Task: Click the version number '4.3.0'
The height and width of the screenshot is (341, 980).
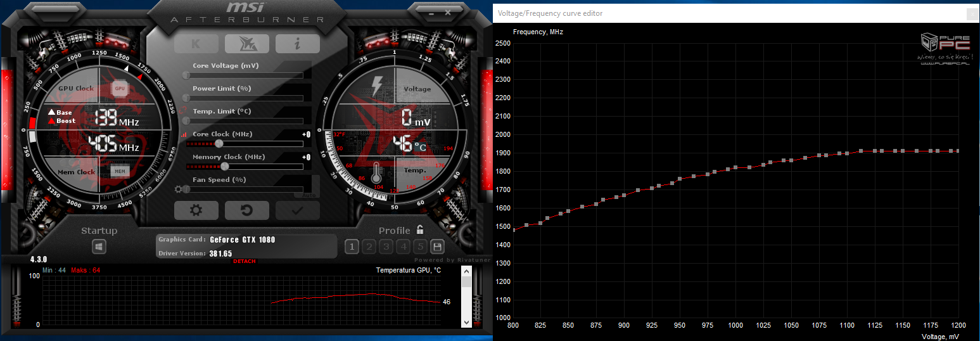Action: [x=40, y=260]
